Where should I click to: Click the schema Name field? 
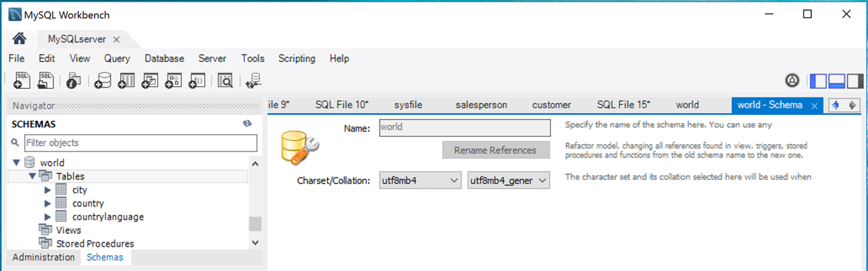tap(464, 128)
